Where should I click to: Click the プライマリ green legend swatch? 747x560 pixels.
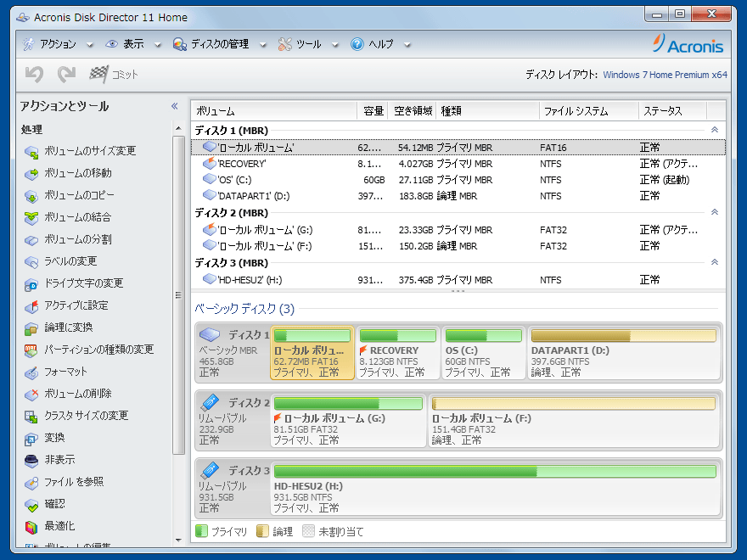(x=201, y=531)
